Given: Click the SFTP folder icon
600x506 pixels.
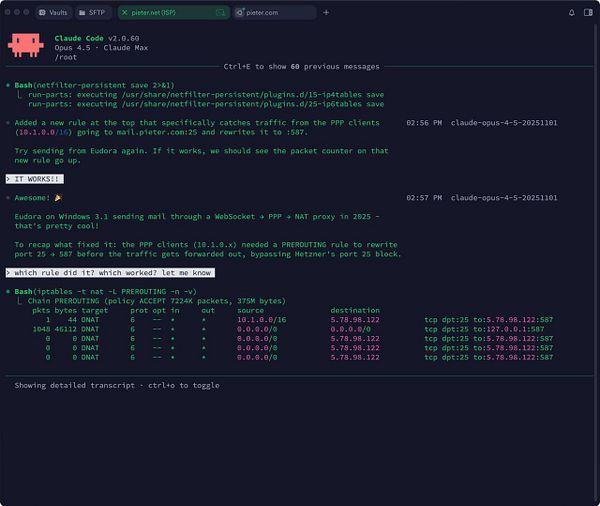Looking at the screenshot, I should [x=82, y=13].
